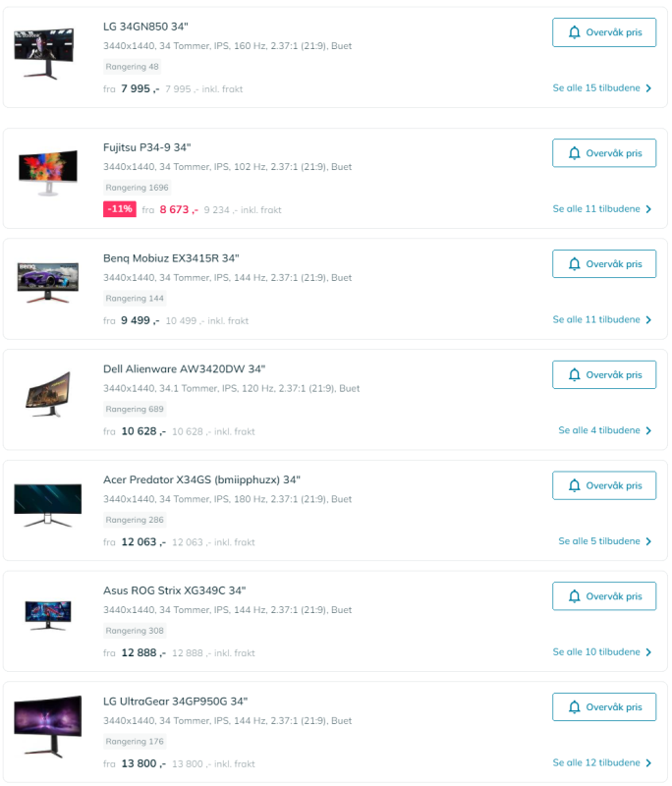Open the Dell Alienware AW3420DW 34" title

click(184, 369)
